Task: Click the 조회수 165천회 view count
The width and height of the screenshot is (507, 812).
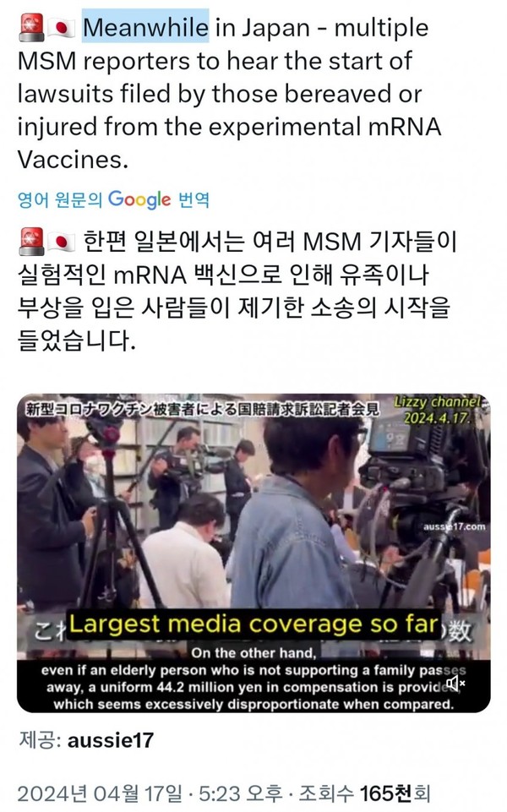Action: pyautogui.click(x=364, y=793)
